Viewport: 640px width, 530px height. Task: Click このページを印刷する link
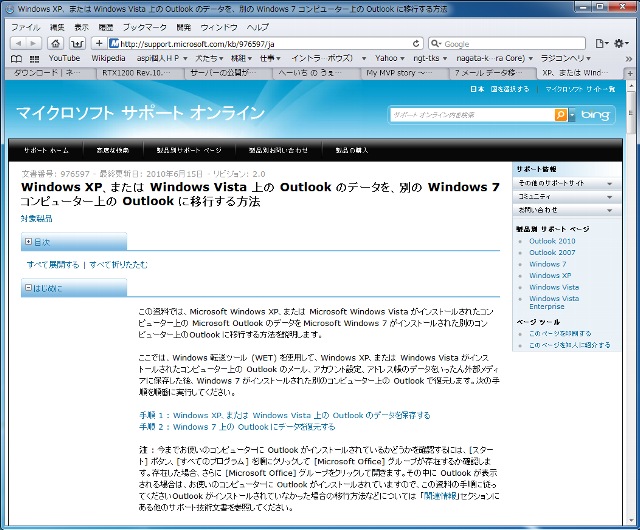pos(560,334)
